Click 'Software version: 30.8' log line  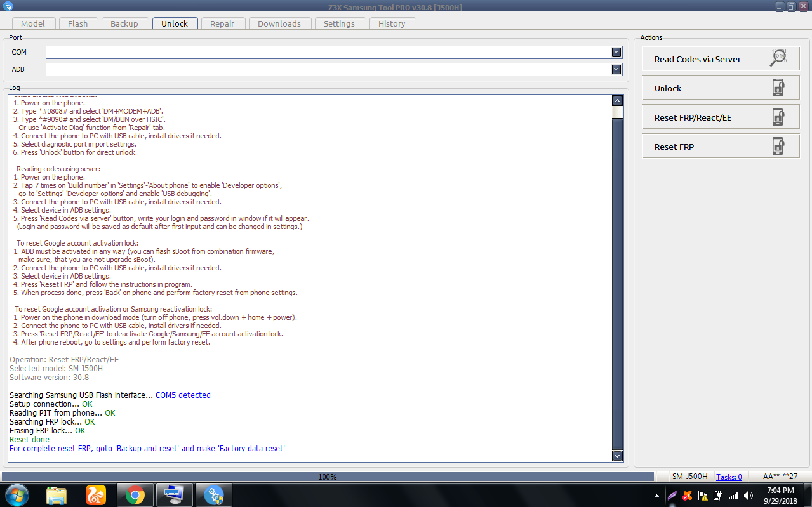tap(49, 377)
